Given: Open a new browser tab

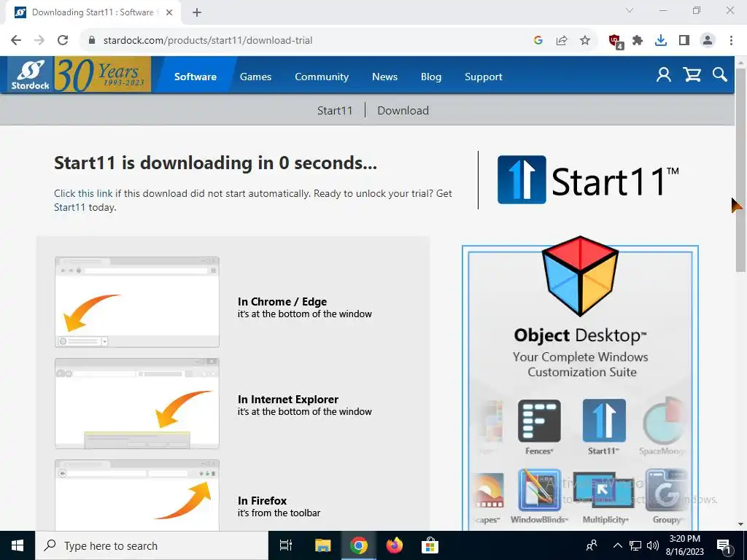Looking at the screenshot, I should (x=197, y=12).
